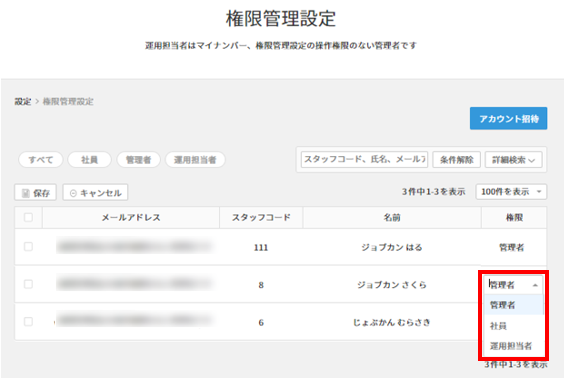Click the スタッフコード column header

click(261, 217)
